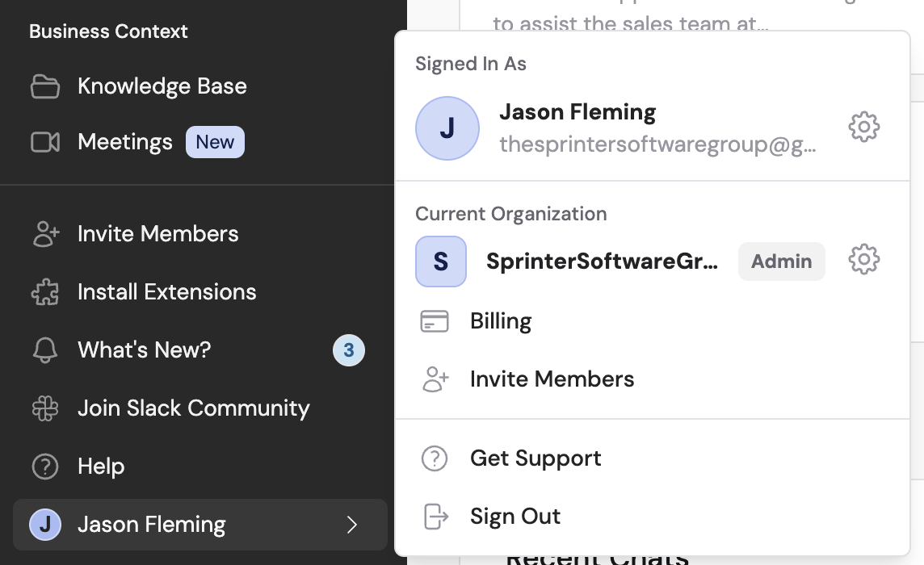Click the Invite Members person-plus icon in sidebar

pyautogui.click(x=45, y=233)
